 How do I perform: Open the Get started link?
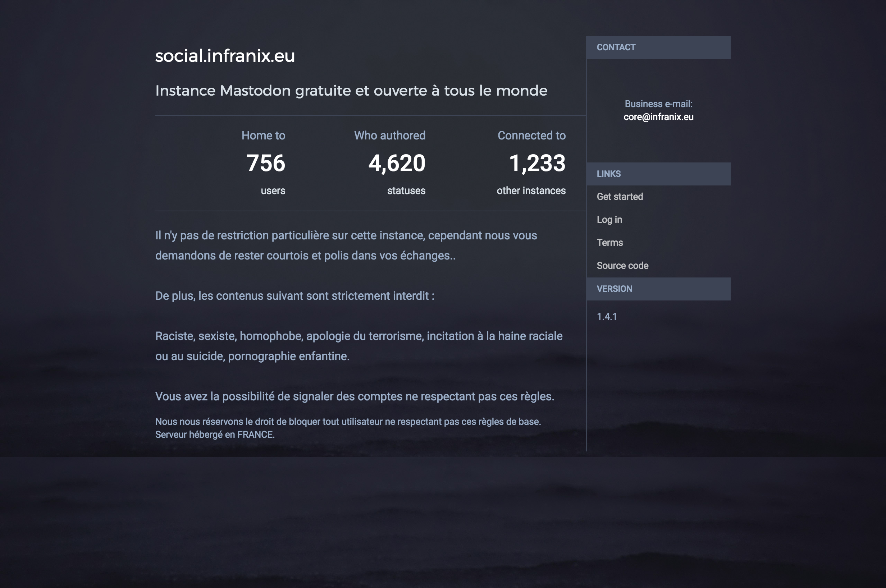620,197
